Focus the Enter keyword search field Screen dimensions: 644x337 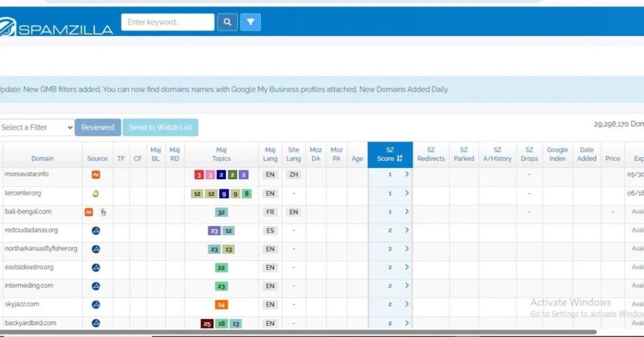167,22
